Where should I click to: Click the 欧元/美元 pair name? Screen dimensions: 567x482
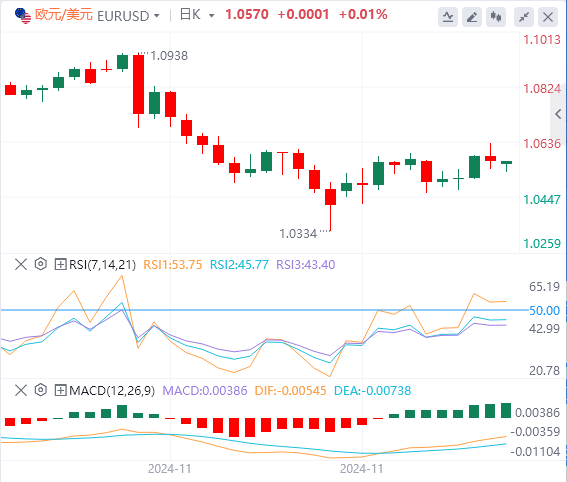(x=64, y=15)
